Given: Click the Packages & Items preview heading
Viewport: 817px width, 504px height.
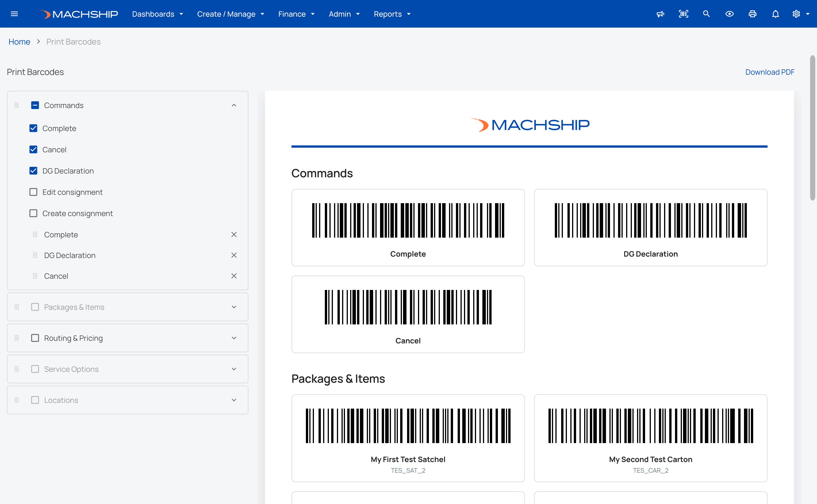Looking at the screenshot, I should pos(338,379).
